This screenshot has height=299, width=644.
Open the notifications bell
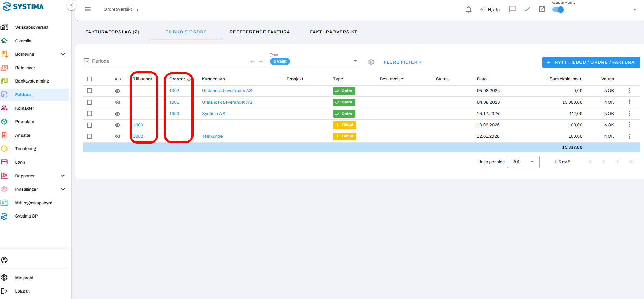pos(469,9)
